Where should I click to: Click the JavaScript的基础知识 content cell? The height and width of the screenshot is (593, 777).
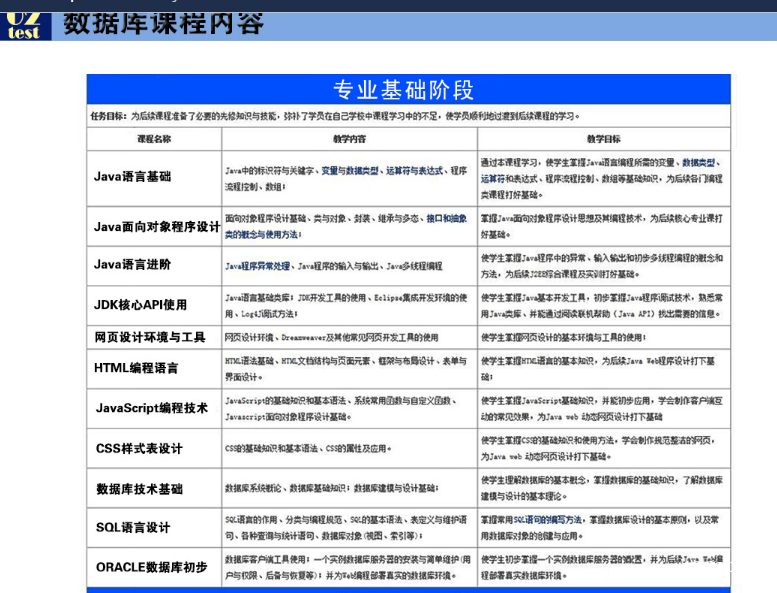click(x=349, y=409)
